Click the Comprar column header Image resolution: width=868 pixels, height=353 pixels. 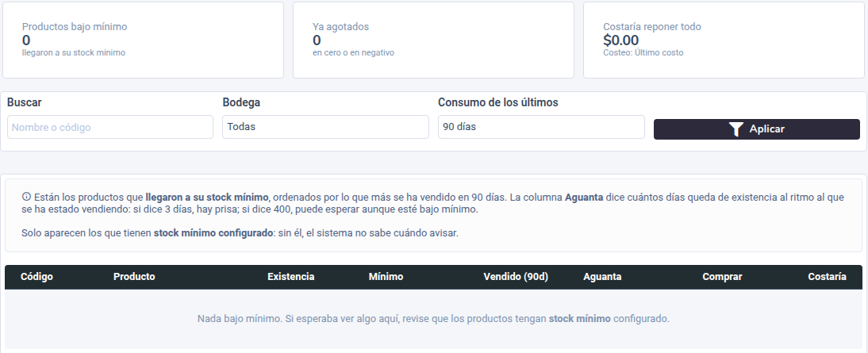tap(723, 277)
